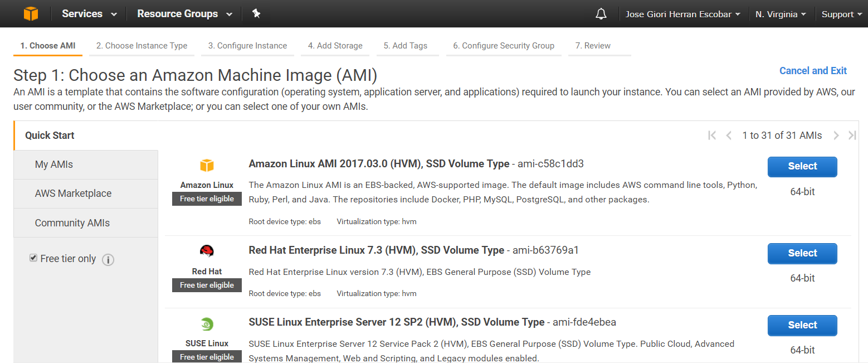Image resolution: width=868 pixels, height=363 pixels.
Task: Click the SUSE Linux Enterprise Server title
Action: point(396,322)
